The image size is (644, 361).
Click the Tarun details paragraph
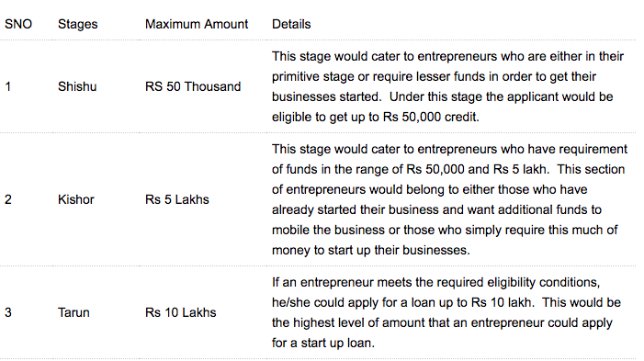pos(446,312)
